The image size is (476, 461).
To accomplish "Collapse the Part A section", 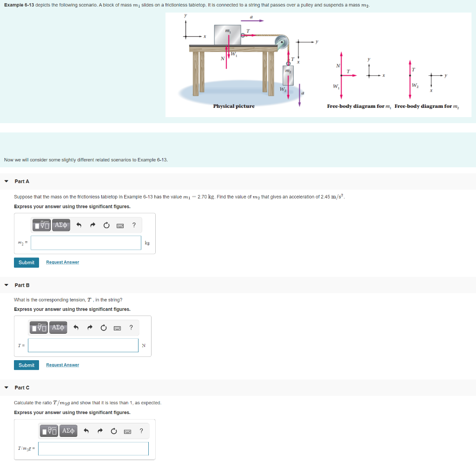I will (6, 182).
